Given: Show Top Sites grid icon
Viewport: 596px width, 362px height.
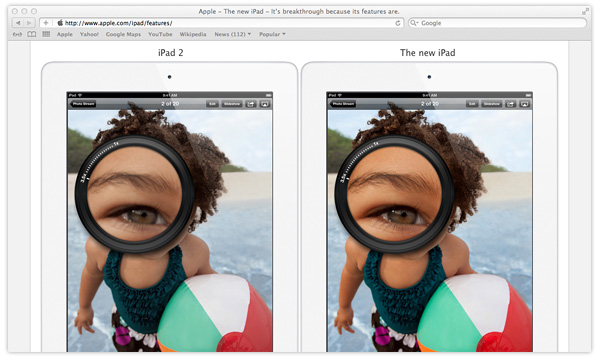Looking at the screenshot, I should point(46,34).
